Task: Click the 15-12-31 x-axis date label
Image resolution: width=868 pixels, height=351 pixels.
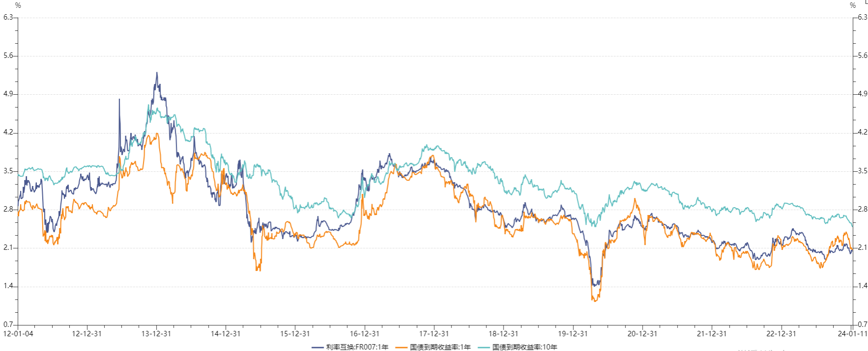Action: [295, 334]
